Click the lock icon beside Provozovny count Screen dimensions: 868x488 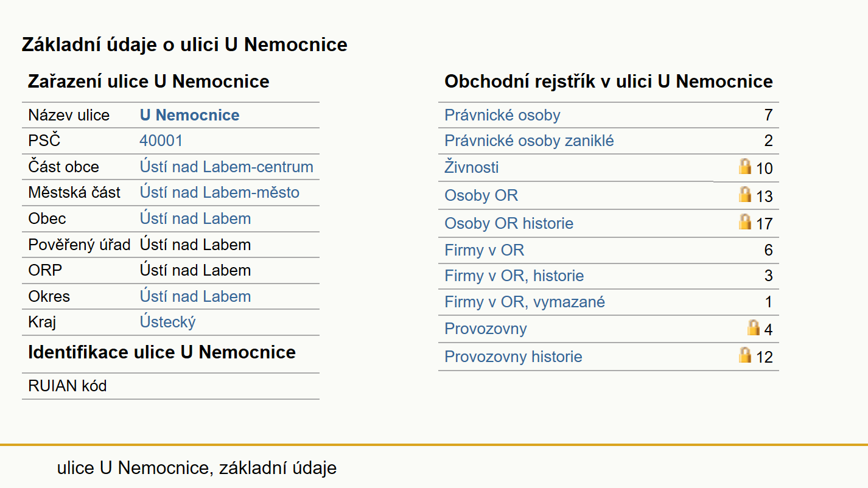(x=754, y=327)
